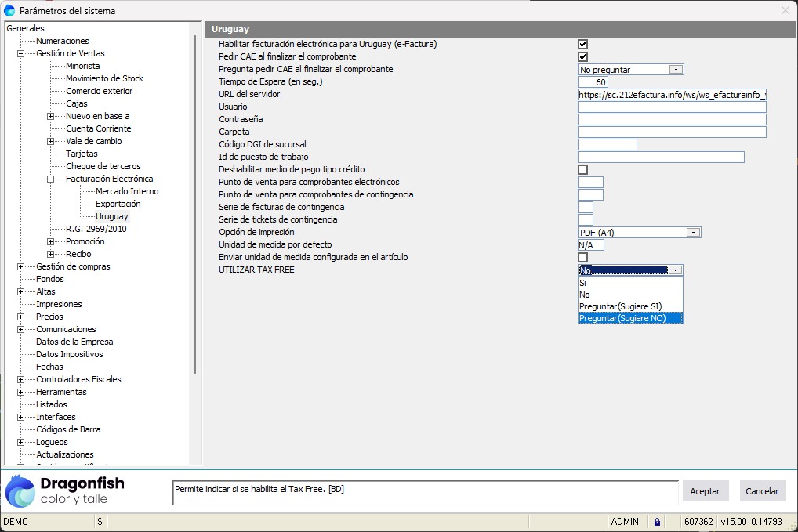
Task: Click the Dragonfish logo icon
Action: [20, 491]
